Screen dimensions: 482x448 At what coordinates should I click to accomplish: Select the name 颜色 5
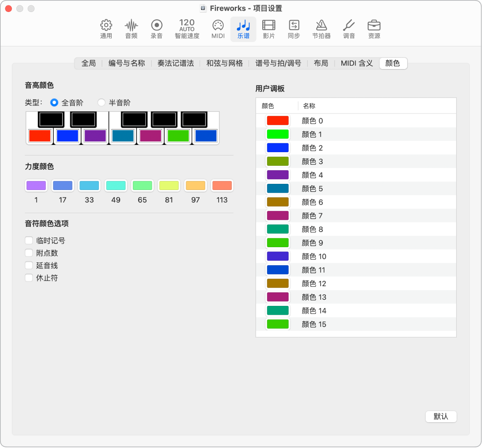(312, 188)
